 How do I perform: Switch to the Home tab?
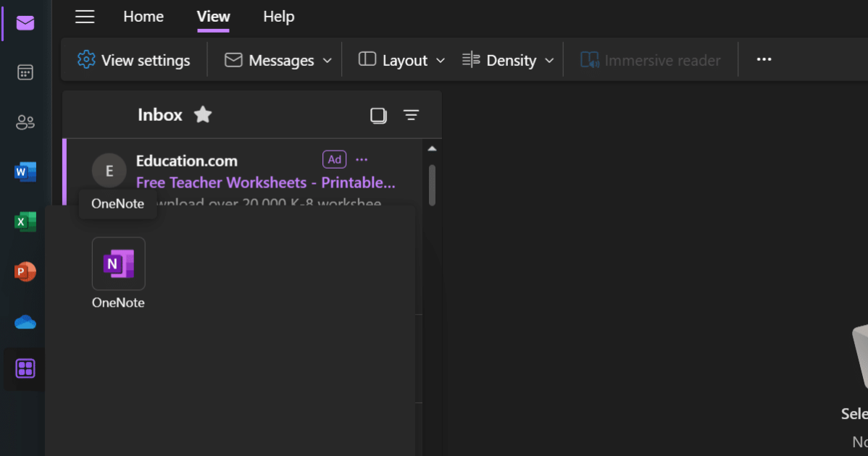tap(143, 17)
